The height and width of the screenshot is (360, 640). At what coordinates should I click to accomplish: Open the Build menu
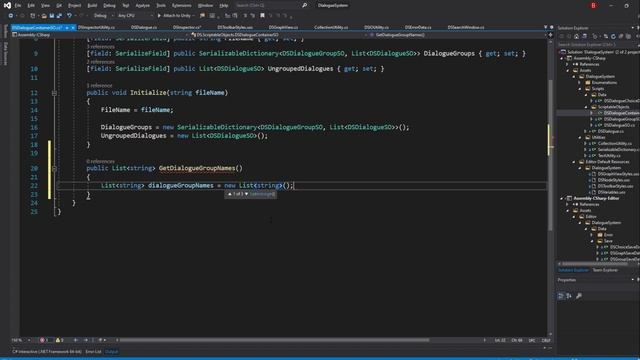pos(92,5)
